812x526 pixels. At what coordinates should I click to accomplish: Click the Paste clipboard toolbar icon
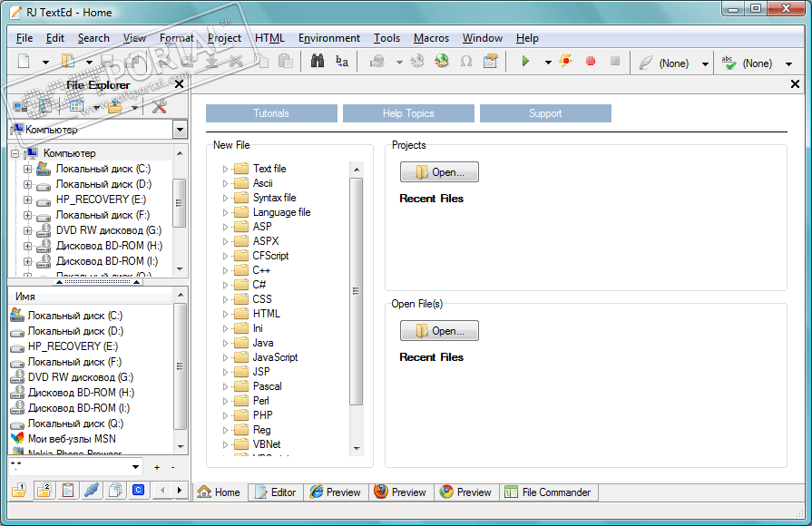[286, 62]
